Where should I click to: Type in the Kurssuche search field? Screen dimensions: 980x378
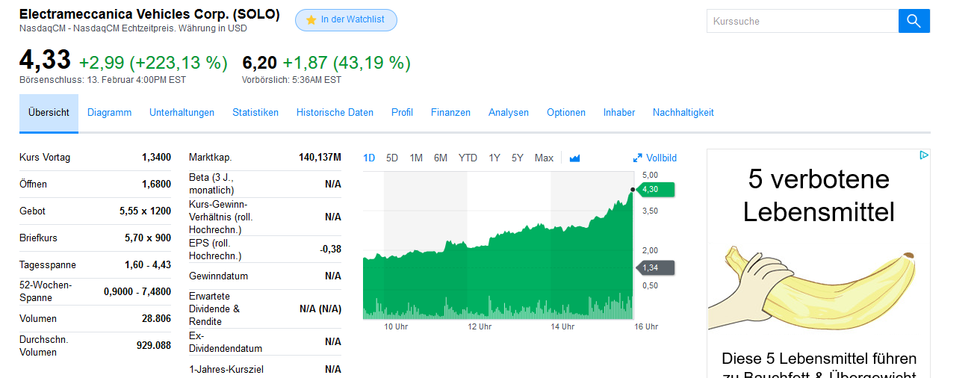pyautogui.click(x=802, y=21)
